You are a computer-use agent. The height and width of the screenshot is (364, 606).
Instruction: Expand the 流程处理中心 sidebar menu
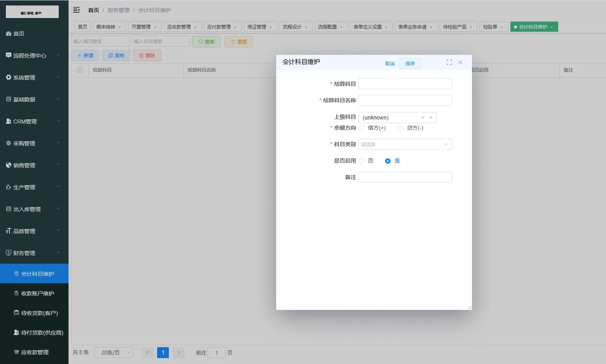point(58,55)
